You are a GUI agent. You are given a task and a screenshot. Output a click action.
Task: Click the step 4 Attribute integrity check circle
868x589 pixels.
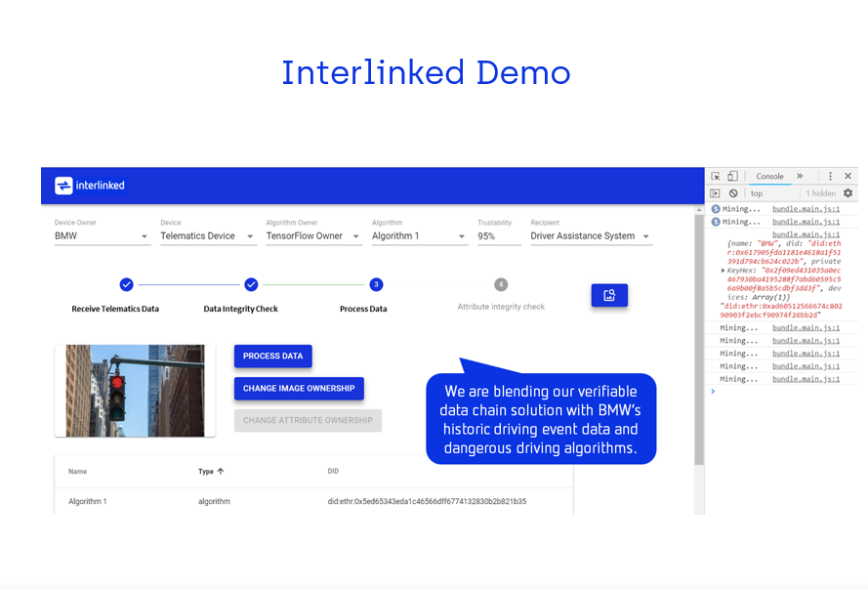(x=501, y=284)
